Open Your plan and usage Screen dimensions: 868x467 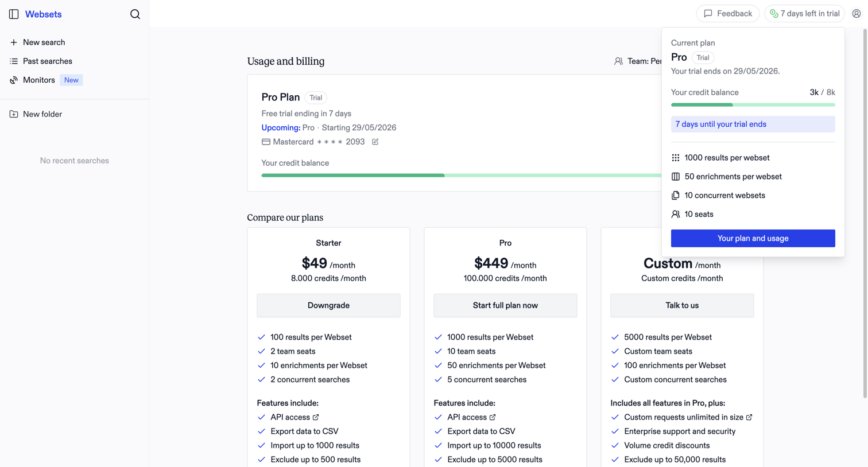pyautogui.click(x=753, y=239)
